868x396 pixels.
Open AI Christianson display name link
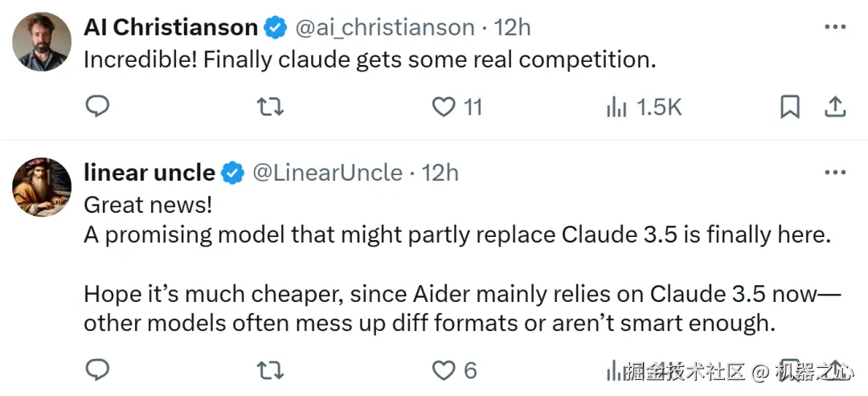coord(170,27)
